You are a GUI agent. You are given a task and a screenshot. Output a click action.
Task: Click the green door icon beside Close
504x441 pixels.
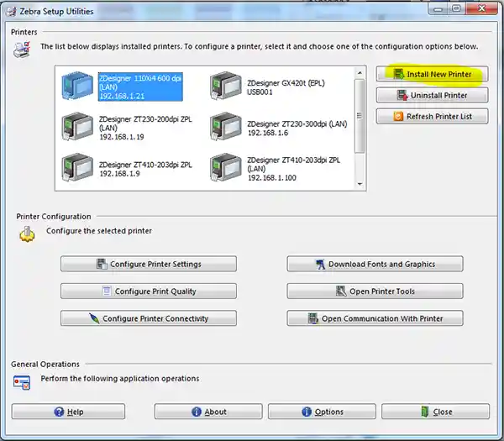pyautogui.click(x=425, y=412)
